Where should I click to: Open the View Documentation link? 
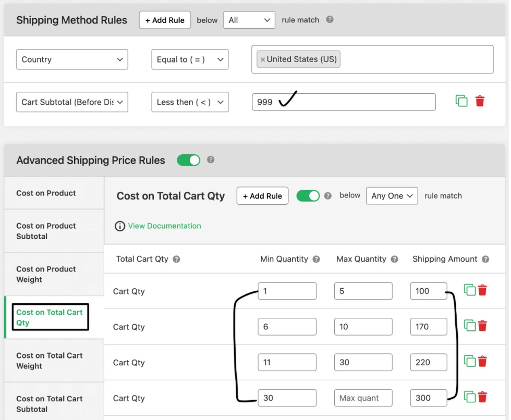point(164,226)
